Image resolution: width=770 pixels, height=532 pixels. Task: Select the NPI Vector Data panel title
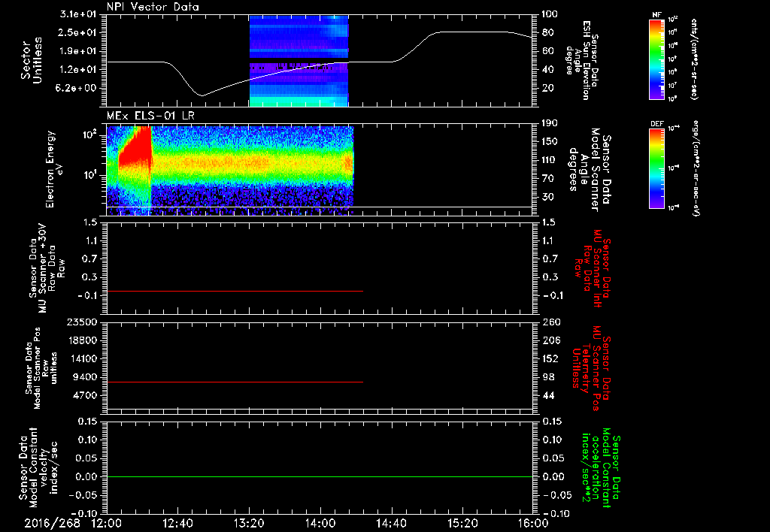[x=153, y=7]
